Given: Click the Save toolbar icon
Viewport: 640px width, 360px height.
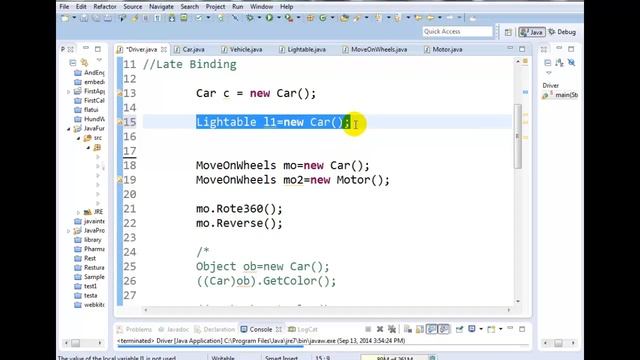Looking at the screenshot, I should point(84,18).
